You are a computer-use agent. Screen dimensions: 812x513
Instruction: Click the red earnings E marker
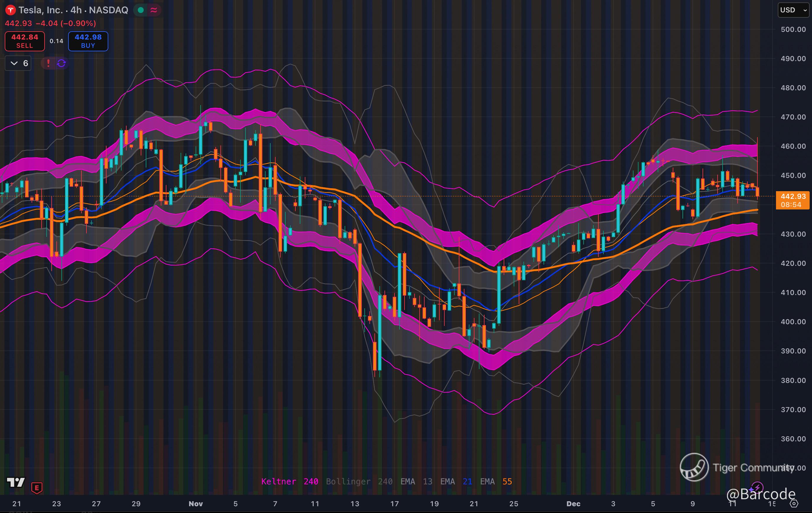click(37, 487)
